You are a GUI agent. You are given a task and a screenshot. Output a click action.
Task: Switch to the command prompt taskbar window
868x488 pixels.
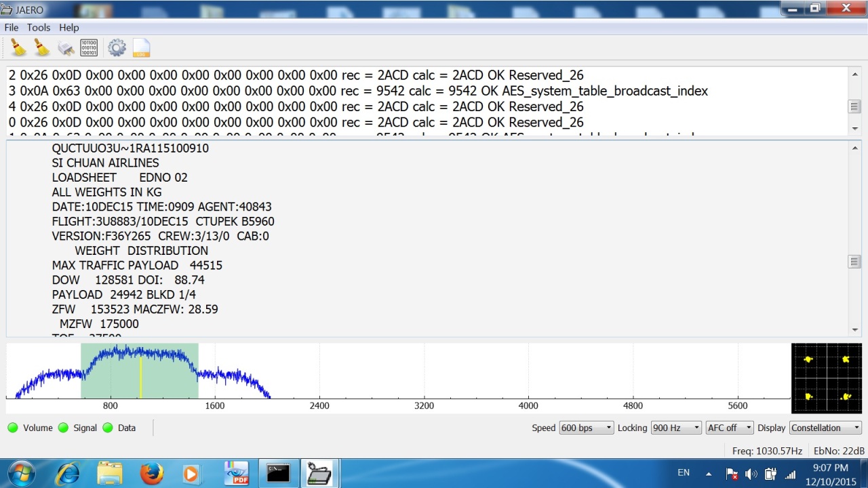click(x=278, y=473)
